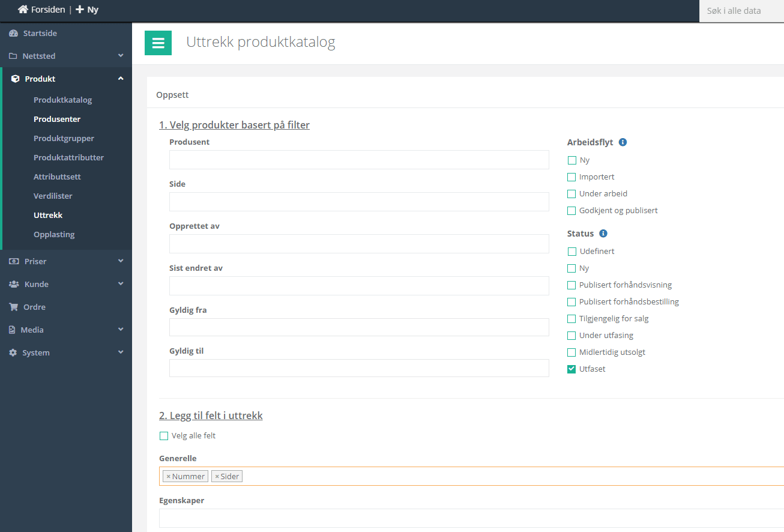This screenshot has width=784, height=532.
Task: Click the Gyldig fra input field
Action: click(x=359, y=327)
